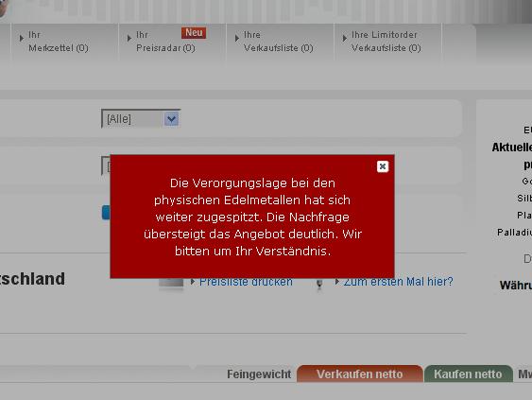
Task: Open Ihr Merkzettel (0) list
Action: point(59,42)
